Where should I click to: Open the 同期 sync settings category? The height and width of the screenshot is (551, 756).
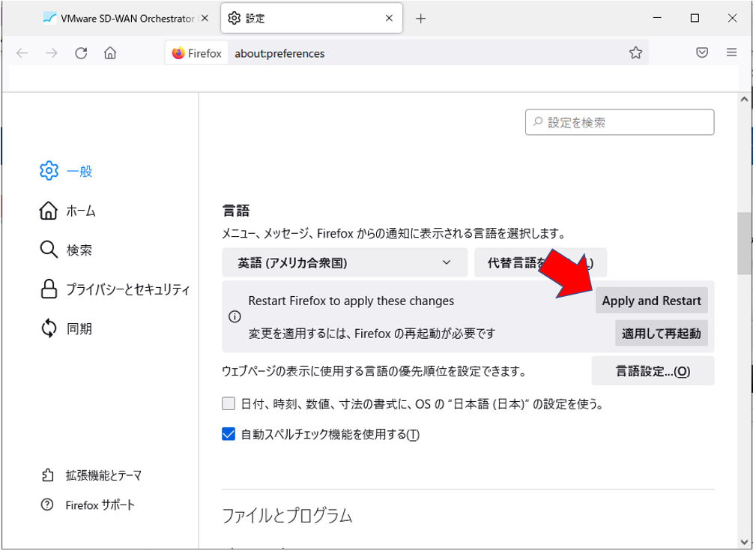(66, 328)
